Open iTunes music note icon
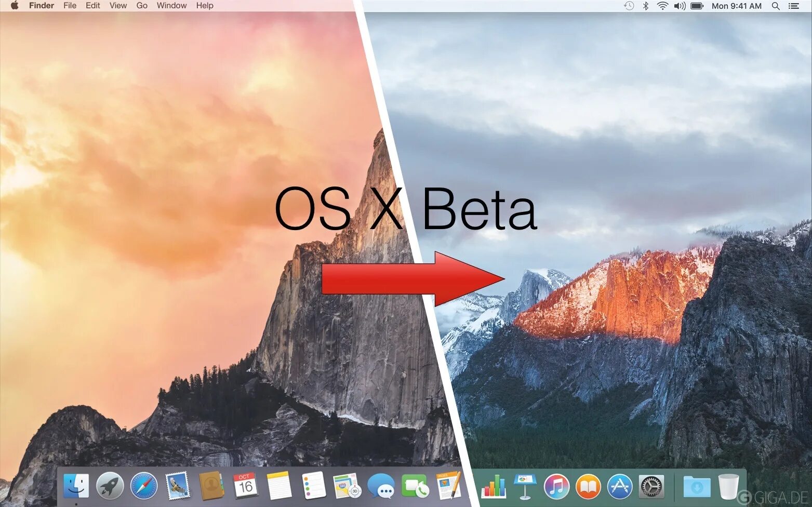The width and height of the screenshot is (812, 507). 556,487
